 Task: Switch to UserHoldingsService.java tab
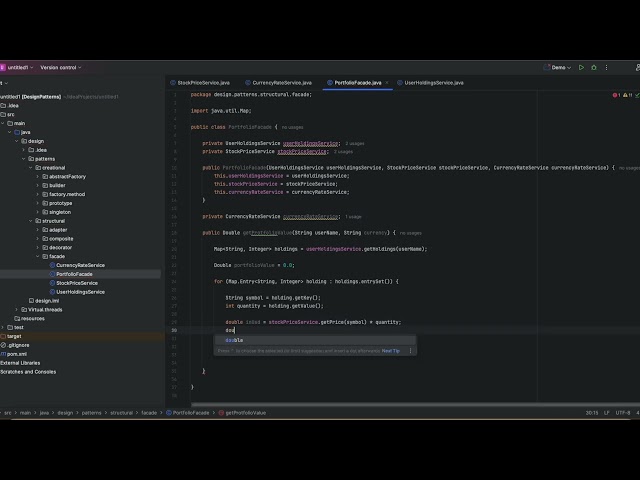(430, 82)
